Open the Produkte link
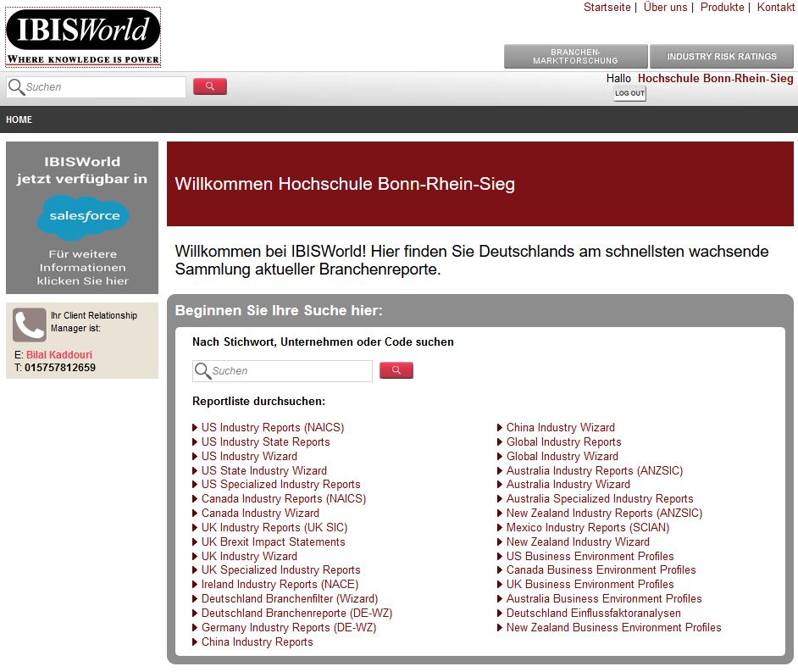Image resolution: width=798 pixels, height=672 pixels. point(722,7)
